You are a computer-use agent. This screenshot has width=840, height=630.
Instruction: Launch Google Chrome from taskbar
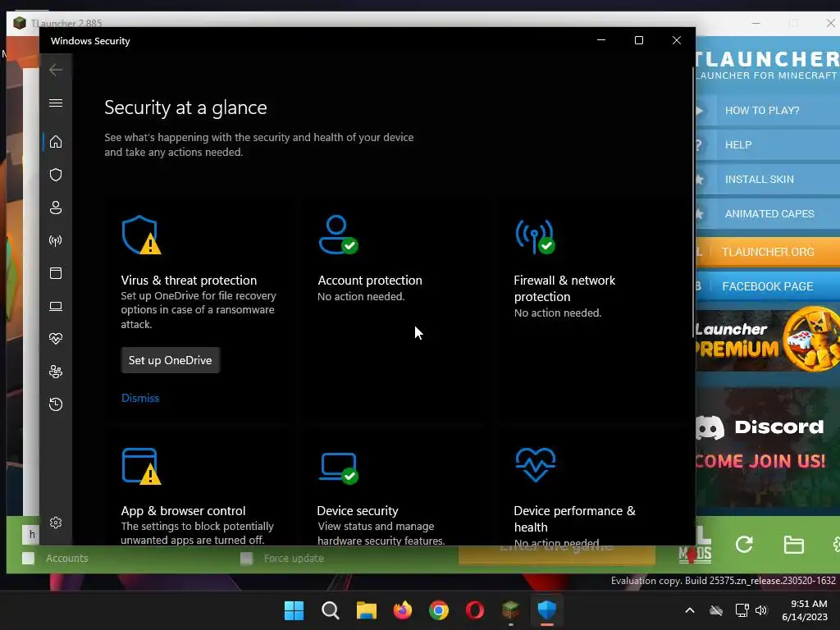coord(439,610)
